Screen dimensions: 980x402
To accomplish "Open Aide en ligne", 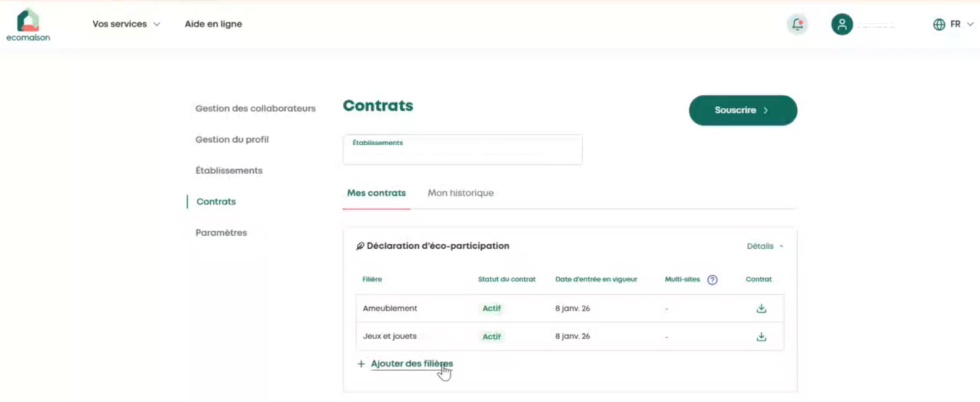I will click(213, 24).
